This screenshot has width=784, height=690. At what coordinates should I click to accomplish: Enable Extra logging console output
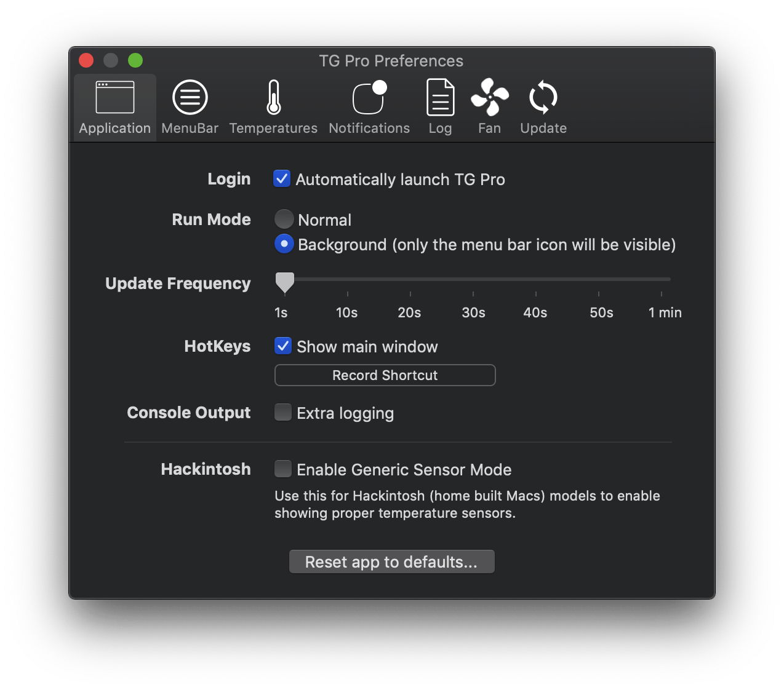pyautogui.click(x=282, y=412)
